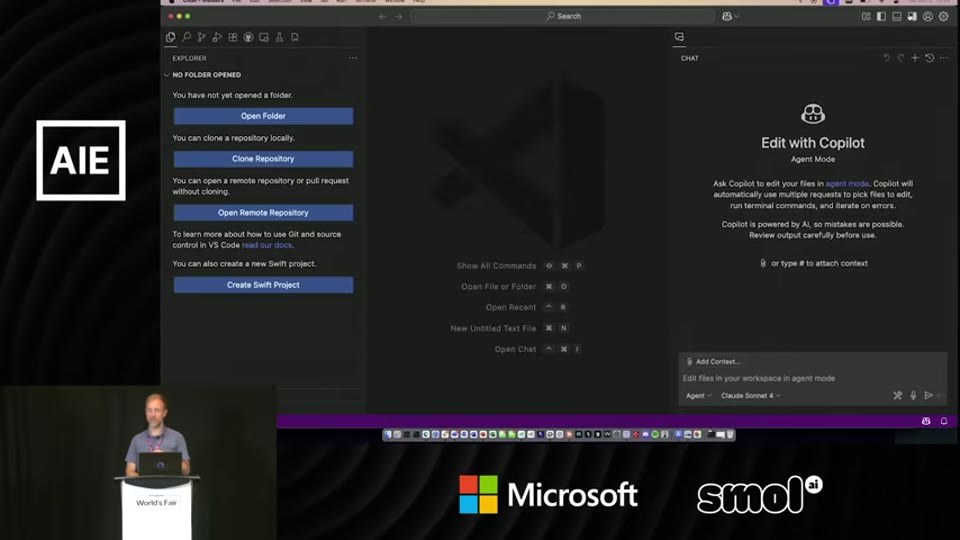
Task: Click the title bar Search command center
Action: (563, 17)
